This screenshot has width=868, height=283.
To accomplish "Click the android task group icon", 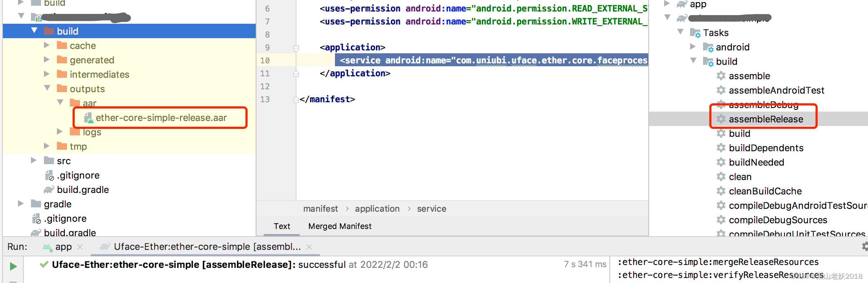I will point(708,47).
